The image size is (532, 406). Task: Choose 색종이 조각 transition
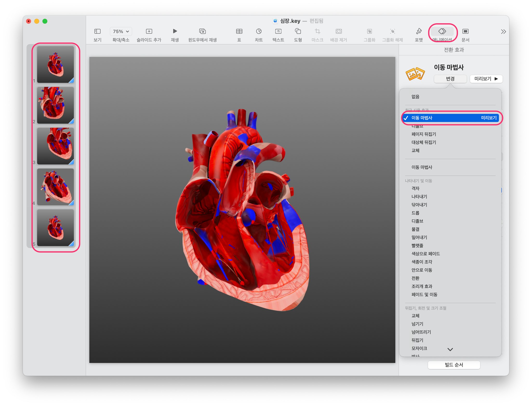click(x=422, y=262)
